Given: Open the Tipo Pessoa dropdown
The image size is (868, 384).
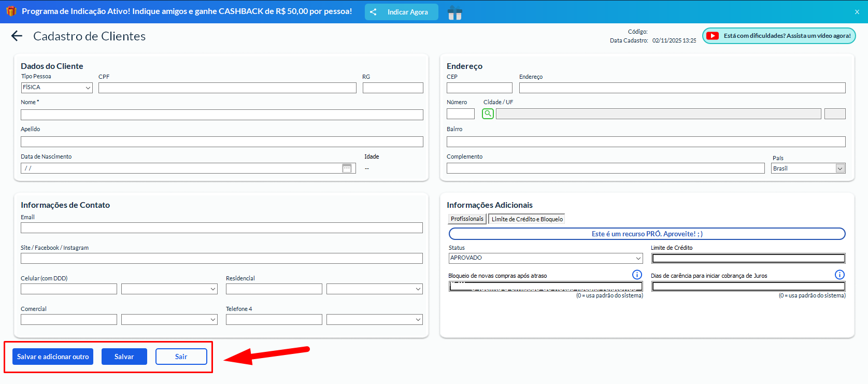Looking at the screenshot, I should click(x=56, y=88).
